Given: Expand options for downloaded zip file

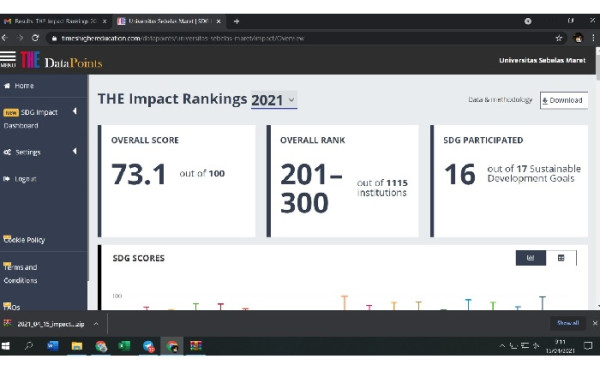Looking at the screenshot, I should coord(96,324).
